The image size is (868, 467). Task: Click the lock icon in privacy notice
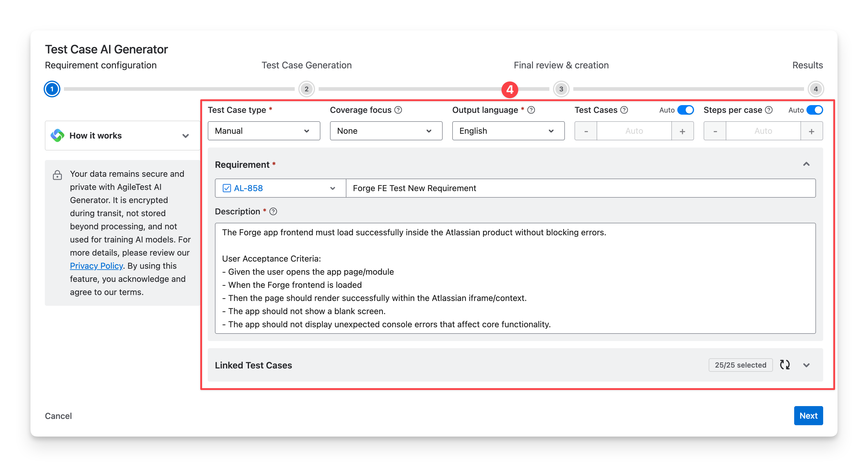[x=57, y=175]
